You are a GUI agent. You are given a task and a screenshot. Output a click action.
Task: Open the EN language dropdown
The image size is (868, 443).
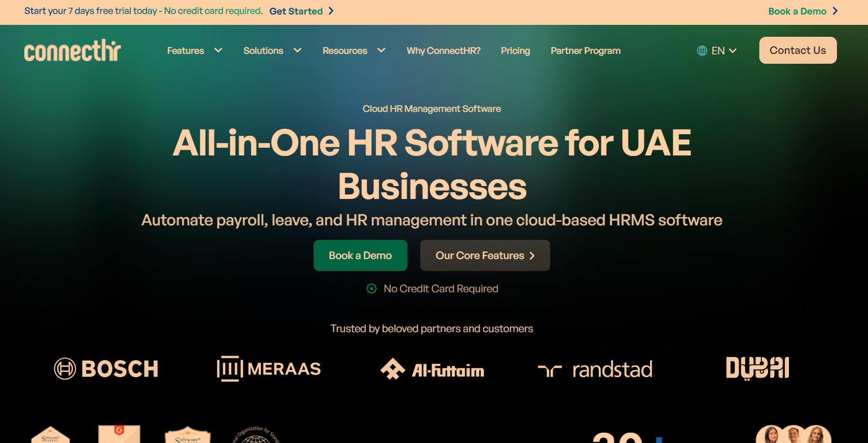click(x=717, y=51)
